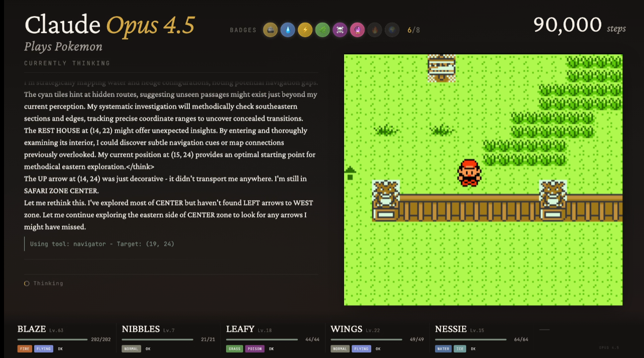This screenshot has height=358, width=644.
Task: Click the unearned fire Volcano badge
Action: [375, 30]
